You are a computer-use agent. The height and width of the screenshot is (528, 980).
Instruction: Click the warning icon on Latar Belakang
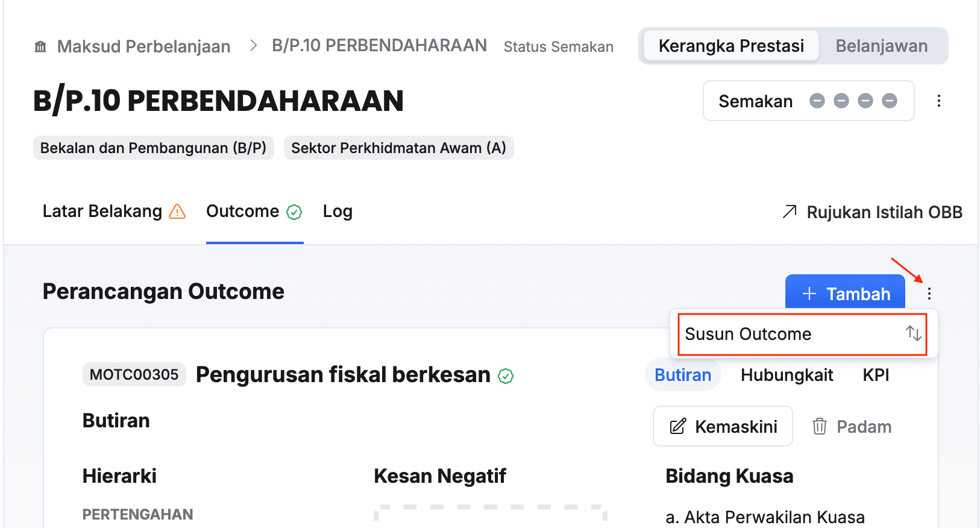click(x=177, y=212)
